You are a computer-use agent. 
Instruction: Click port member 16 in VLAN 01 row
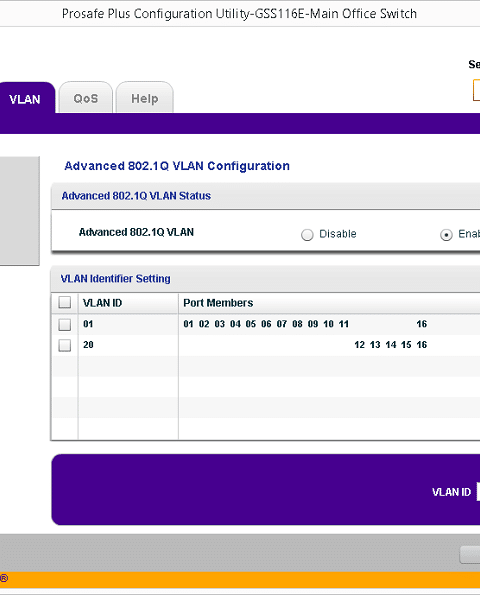tap(422, 324)
